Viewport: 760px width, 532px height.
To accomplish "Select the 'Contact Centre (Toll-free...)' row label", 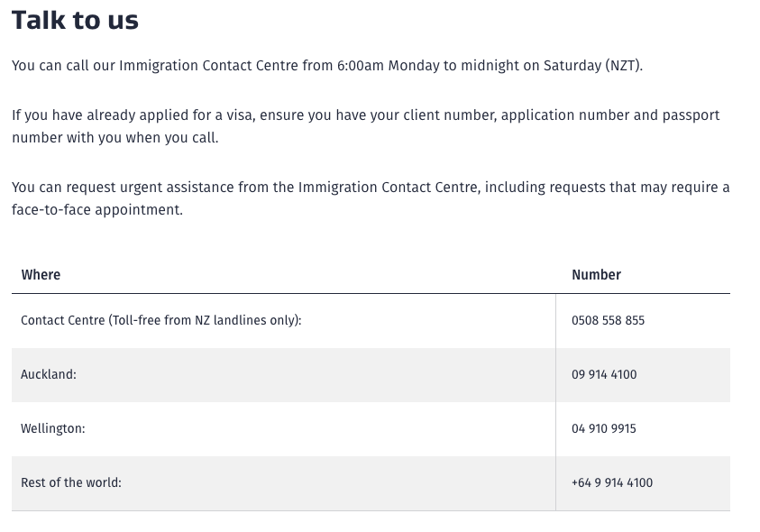I will coord(160,321).
